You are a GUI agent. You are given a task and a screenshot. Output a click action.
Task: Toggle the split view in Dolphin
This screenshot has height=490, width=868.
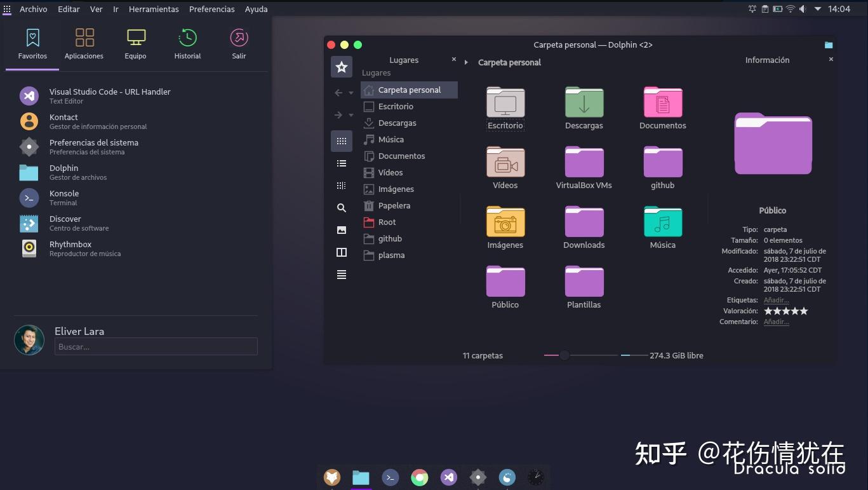click(x=342, y=252)
